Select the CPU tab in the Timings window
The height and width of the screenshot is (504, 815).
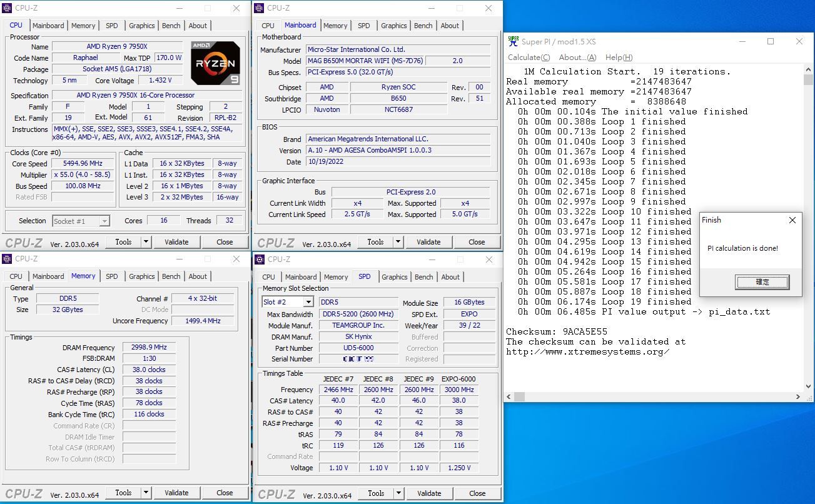[x=16, y=276]
